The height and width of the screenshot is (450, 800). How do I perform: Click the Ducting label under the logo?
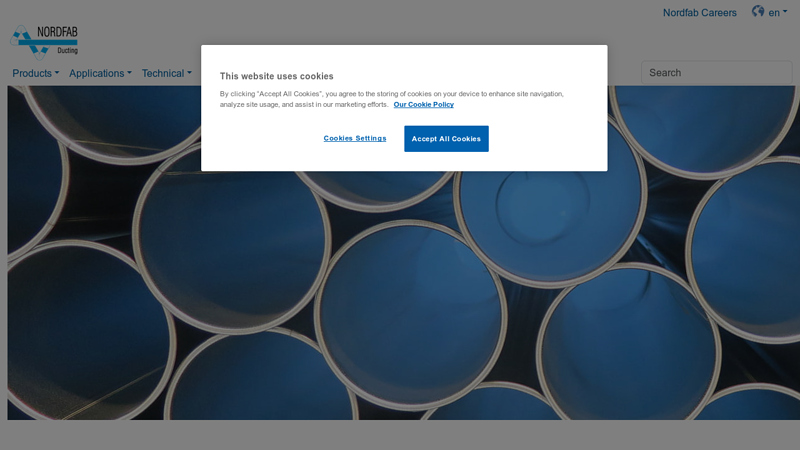[x=66, y=50]
